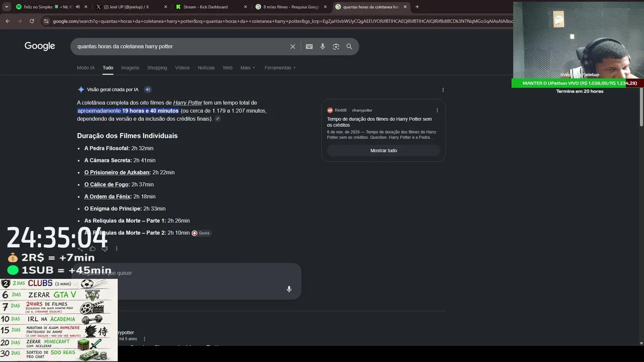This screenshot has width=644, height=362.
Task: Close the active 'quantas horas da coletanea' tab
Action: 405,7
